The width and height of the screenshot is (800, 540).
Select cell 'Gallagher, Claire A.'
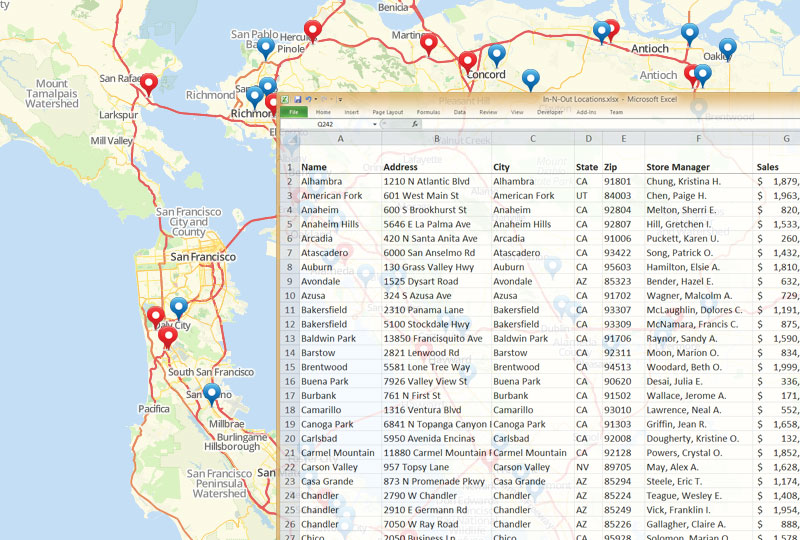pos(698,524)
